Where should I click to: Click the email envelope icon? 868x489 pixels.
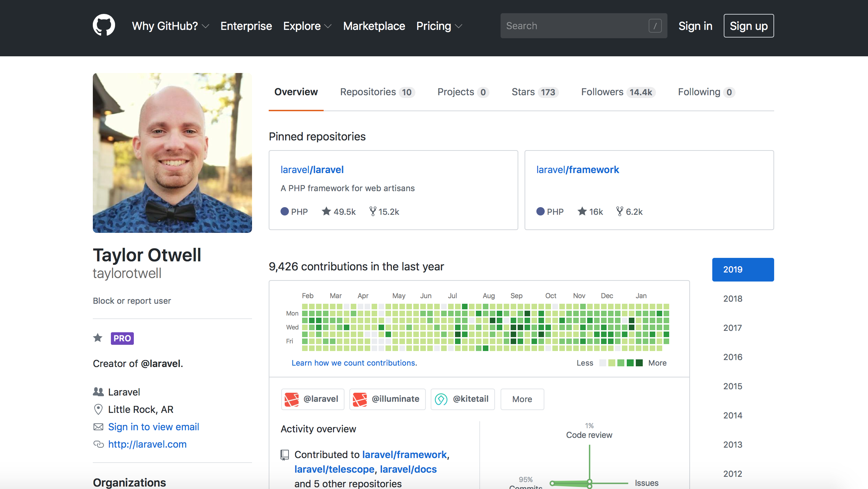[x=98, y=427]
